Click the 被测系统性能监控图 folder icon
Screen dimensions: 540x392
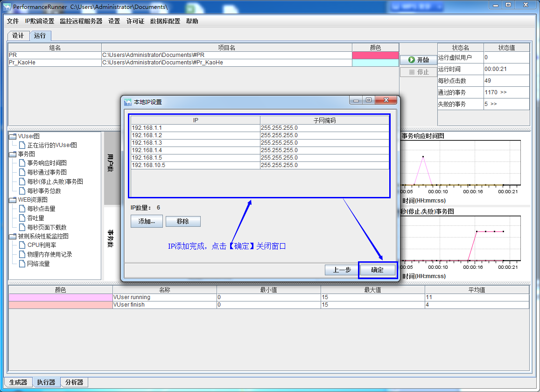click(x=13, y=236)
